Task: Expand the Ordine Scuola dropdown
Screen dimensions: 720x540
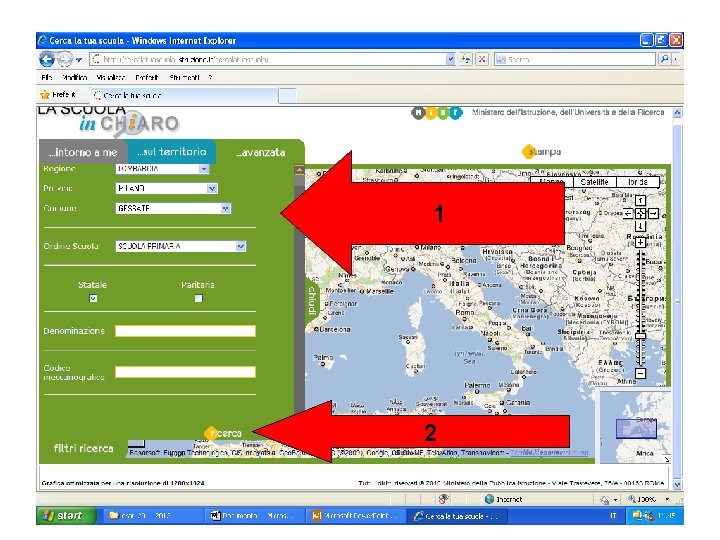Action: [x=241, y=247]
